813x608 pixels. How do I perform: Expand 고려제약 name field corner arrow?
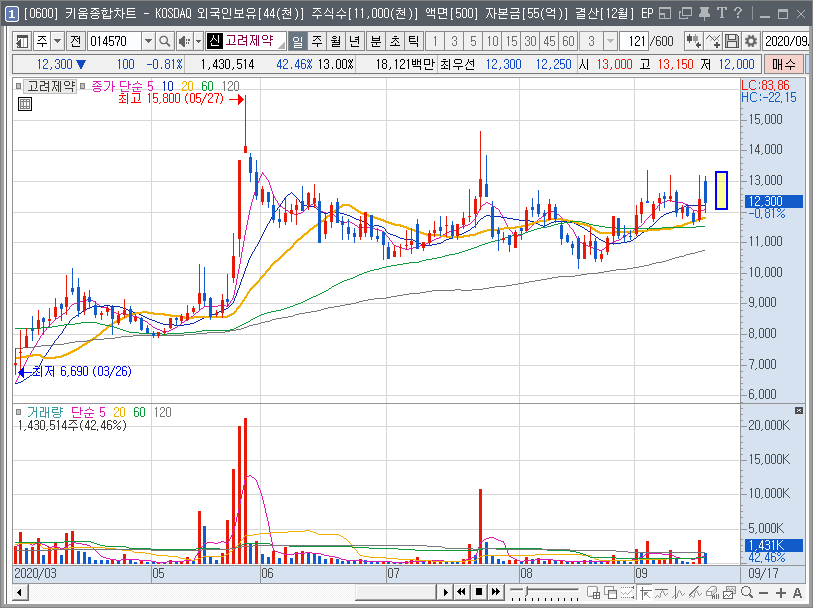pyautogui.click(x=281, y=45)
